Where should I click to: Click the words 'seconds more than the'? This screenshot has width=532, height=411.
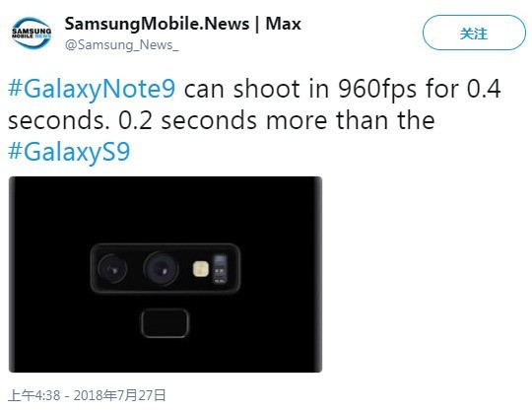[298, 120]
